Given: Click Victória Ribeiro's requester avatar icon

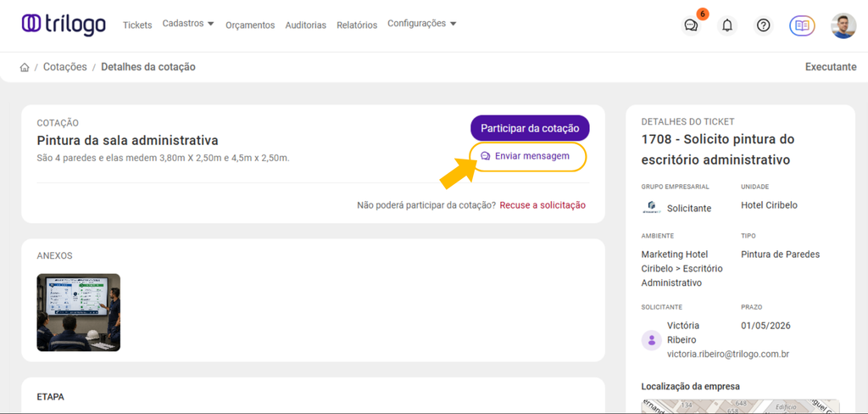Looking at the screenshot, I should coord(651,339).
